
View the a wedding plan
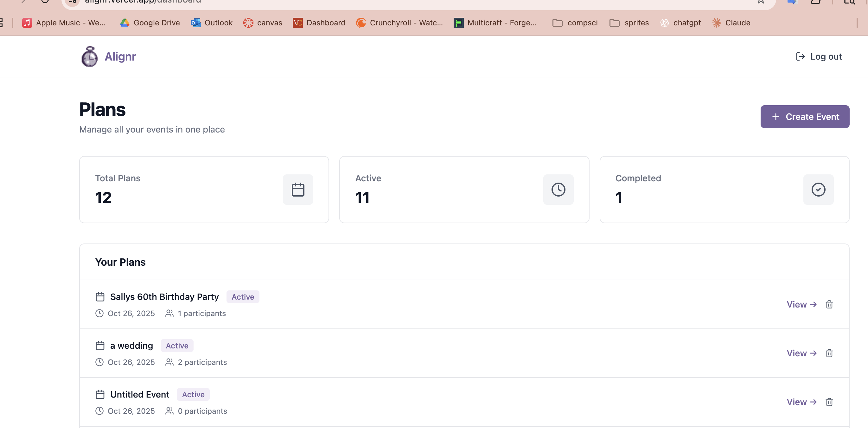tap(801, 353)
